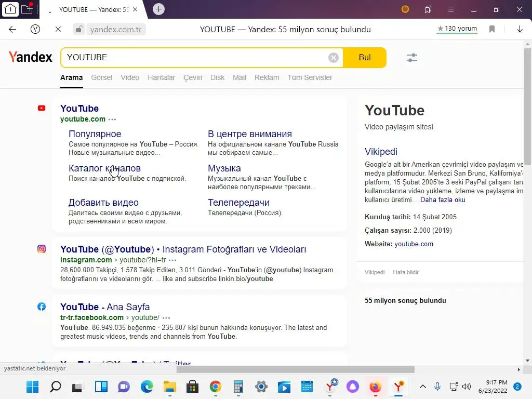Image resolution: width=532 pixels, height=399 pixels.
Task: Click Hata bildir link
Action: [x=406, y=272]
